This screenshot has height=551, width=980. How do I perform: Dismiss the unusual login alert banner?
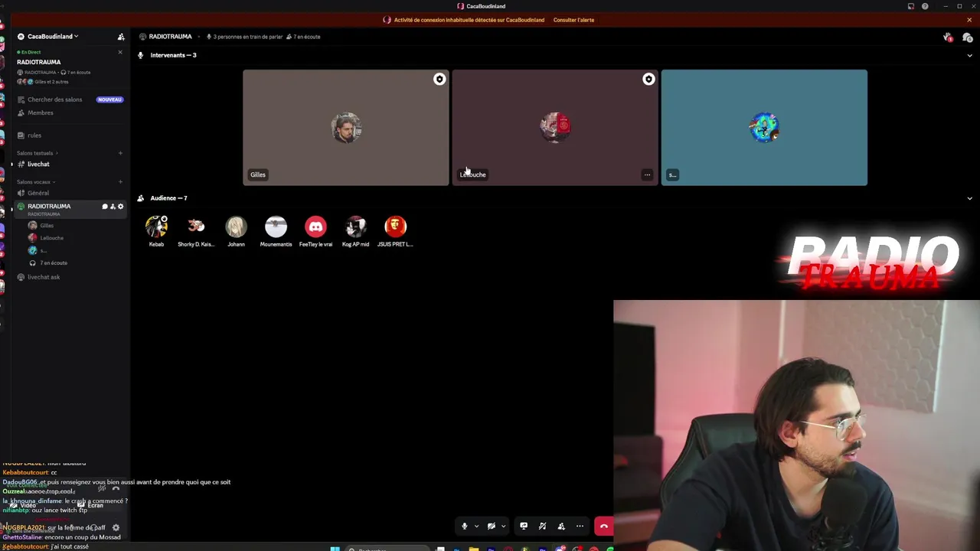(969, 20)
